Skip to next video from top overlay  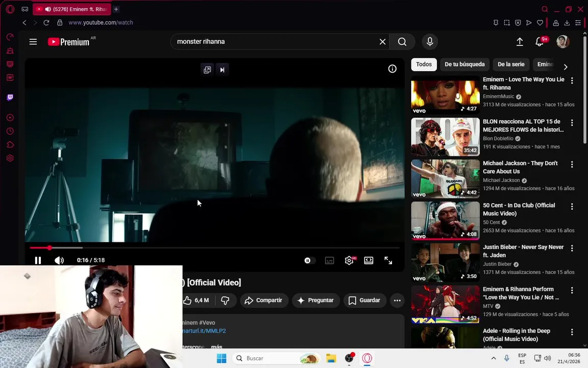pos(223,70)
